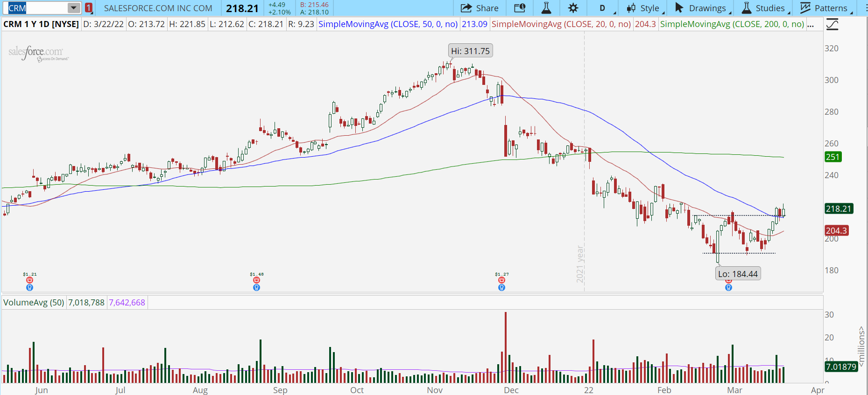Open the Studies menu
Viewport: 868px width, 395px height.
[x=765, y=8]
